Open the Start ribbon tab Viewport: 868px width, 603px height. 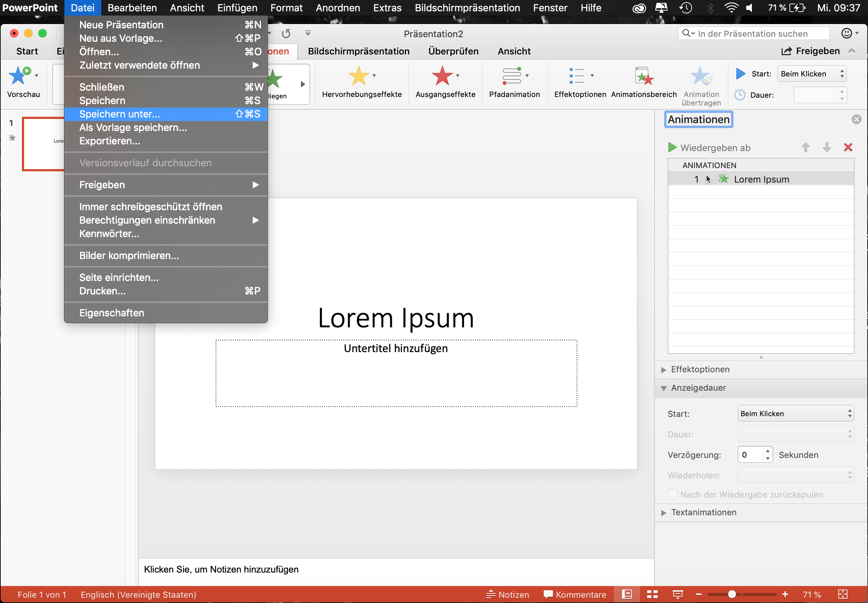(x=27, y=51)
